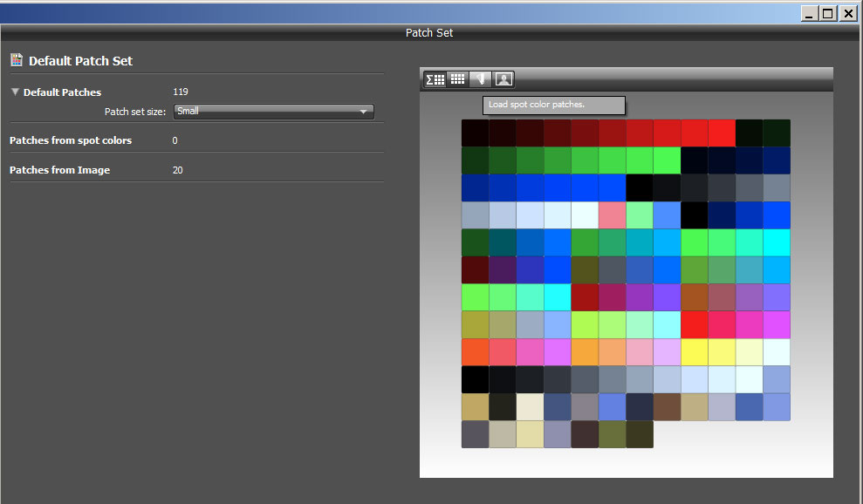
Task: Pick the last dark olive patch in the grid
Action: tap(640, 434)
